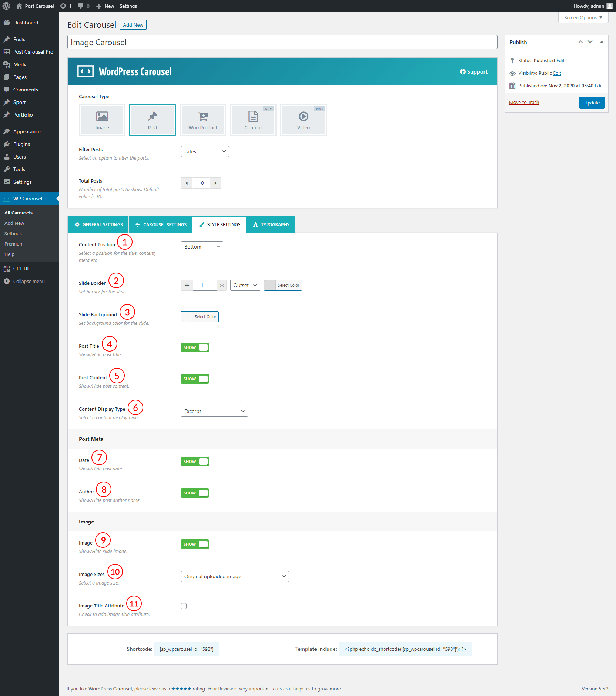Select the Image carousel type icon
Viewport: 616px width, 696px height.
(102, 120)
